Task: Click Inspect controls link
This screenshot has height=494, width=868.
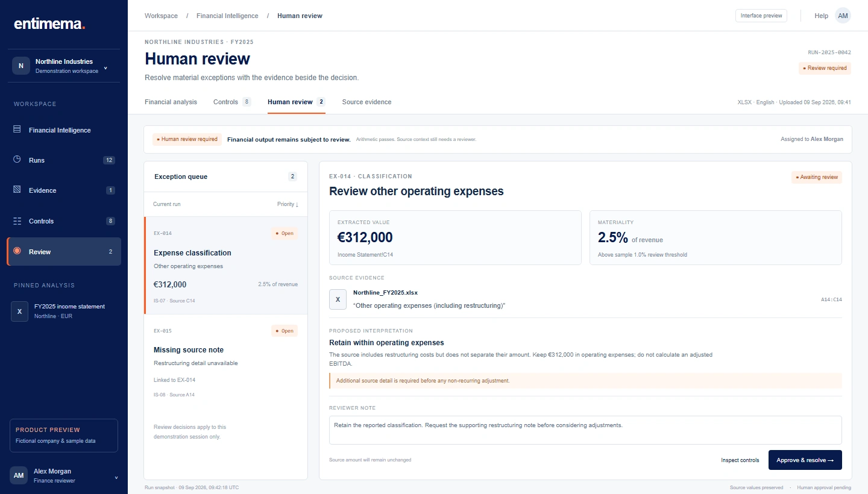Action: 740,460
